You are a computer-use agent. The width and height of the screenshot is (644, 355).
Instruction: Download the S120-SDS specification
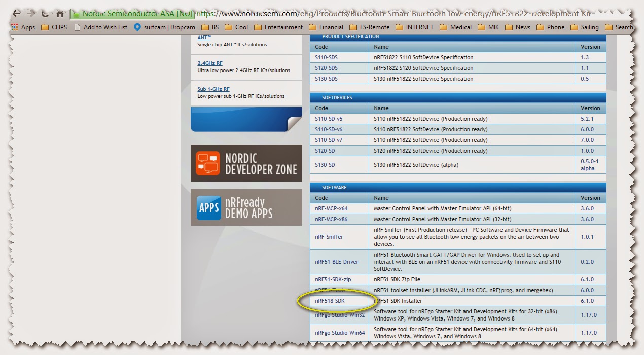[x=326, y=68]
